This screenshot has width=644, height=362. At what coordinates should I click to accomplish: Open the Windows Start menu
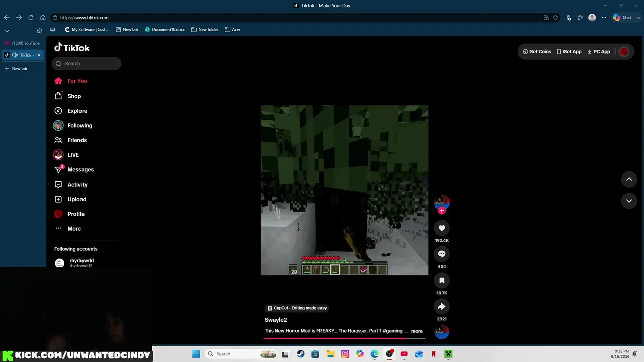196,354
